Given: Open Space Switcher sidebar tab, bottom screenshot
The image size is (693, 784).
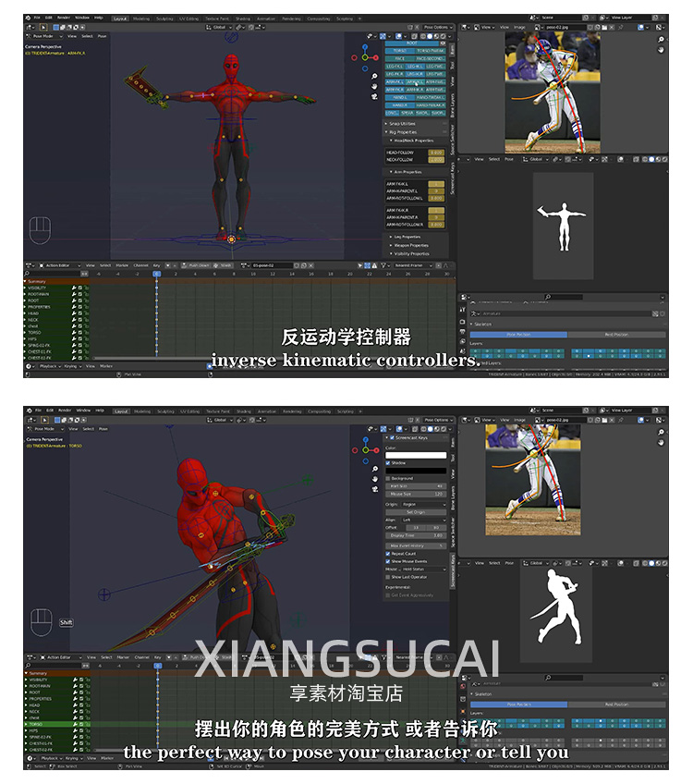Looking at the screenshot, I should tap(452, 532).
